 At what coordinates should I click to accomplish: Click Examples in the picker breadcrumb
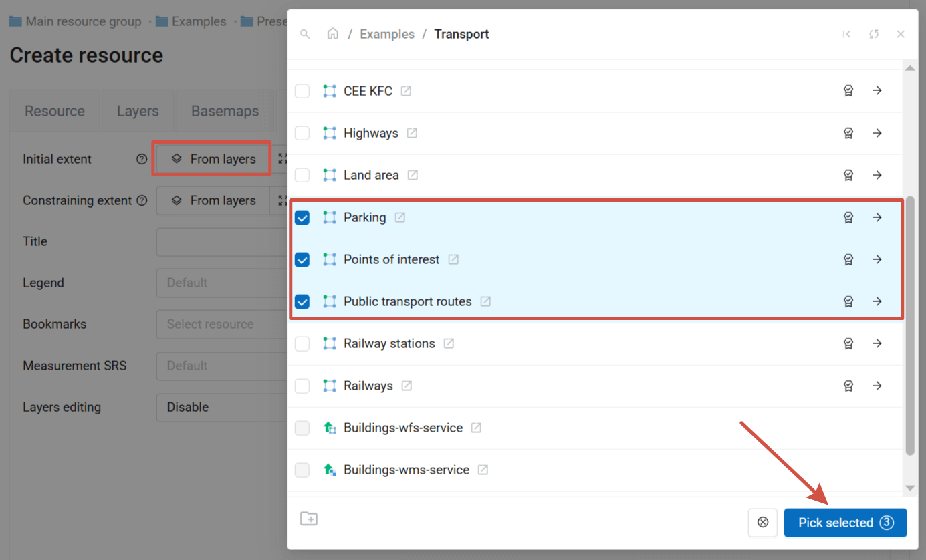point(386,34)
